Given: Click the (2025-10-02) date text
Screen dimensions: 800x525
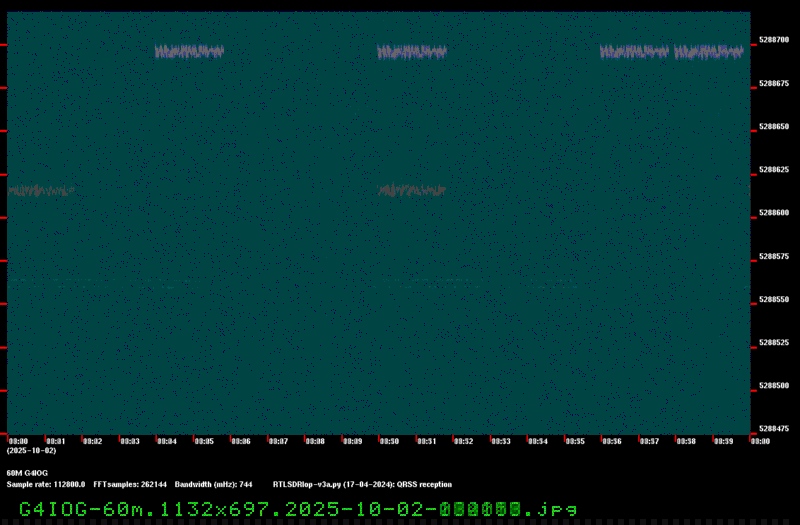Looking at the screenshot, I should coord(31,451).
